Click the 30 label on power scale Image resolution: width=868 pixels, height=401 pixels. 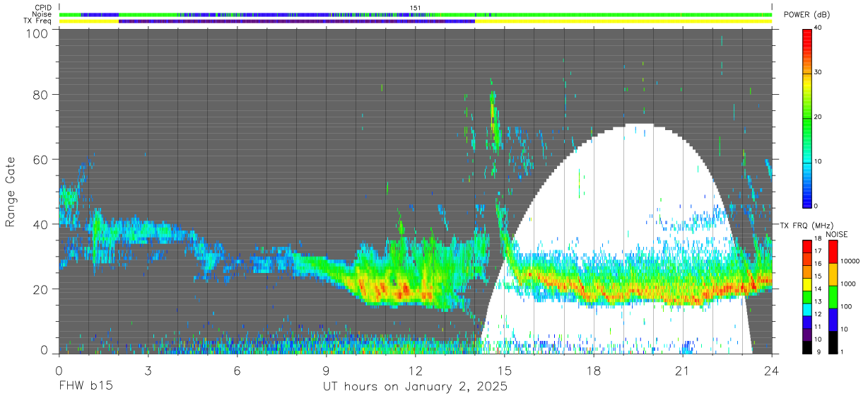[819, 73]
